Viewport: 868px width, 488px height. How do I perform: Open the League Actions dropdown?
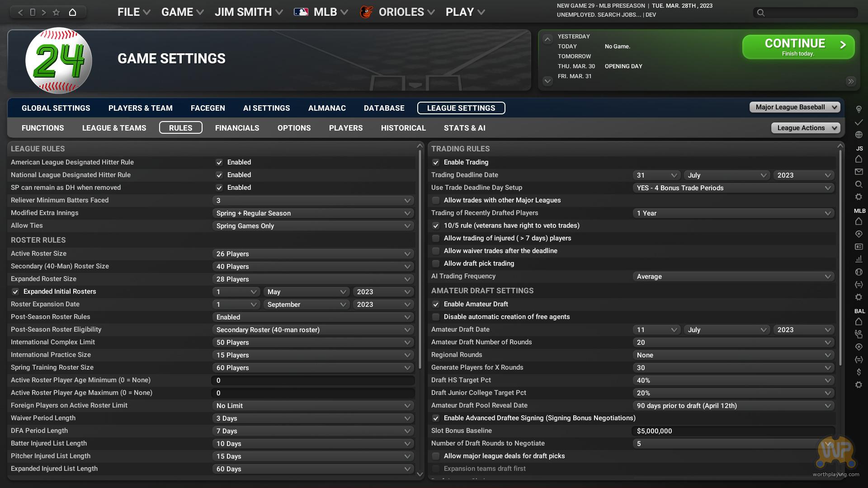(x=806, y=128)
